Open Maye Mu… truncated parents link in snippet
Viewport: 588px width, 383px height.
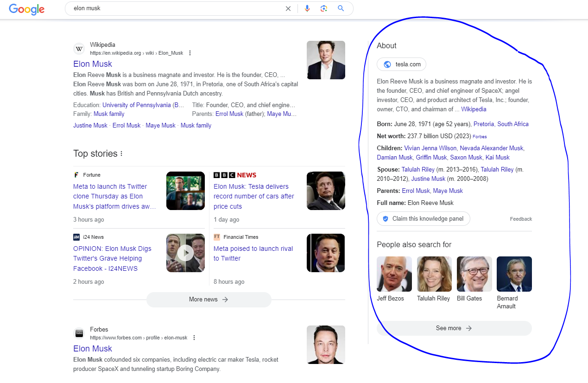click(282, 114)
